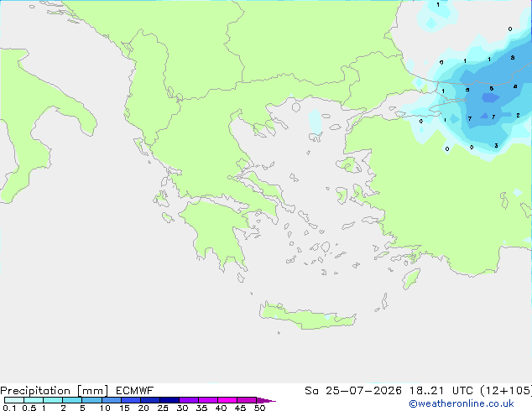Click the '25' legend scale label
Viewport: 532px width, 411px height.
[x=163, y=408]
